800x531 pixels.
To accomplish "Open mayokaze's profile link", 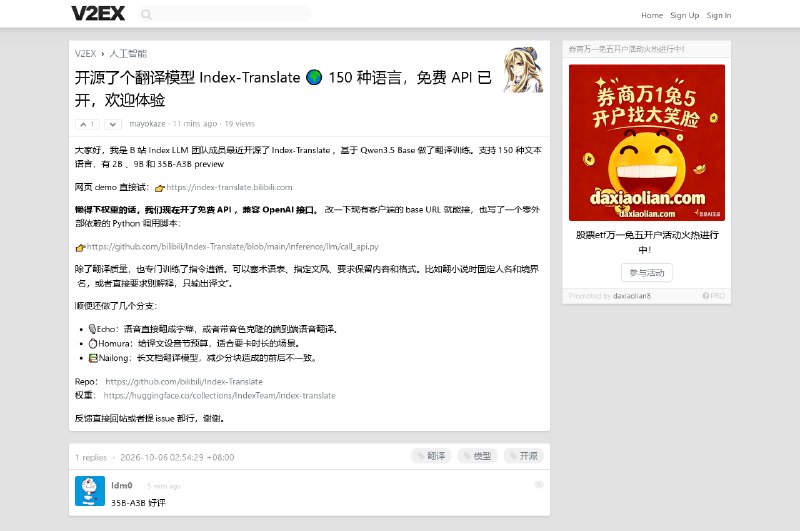I will 147,124.
